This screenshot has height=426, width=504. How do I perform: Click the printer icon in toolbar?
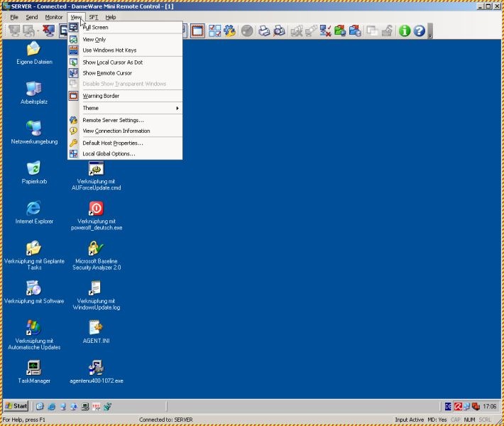264,31
